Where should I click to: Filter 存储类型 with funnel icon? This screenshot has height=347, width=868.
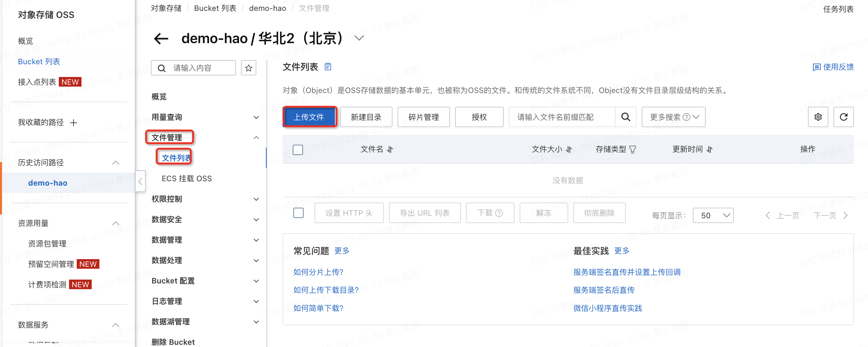pyautogui.click(x=633, y=149)
